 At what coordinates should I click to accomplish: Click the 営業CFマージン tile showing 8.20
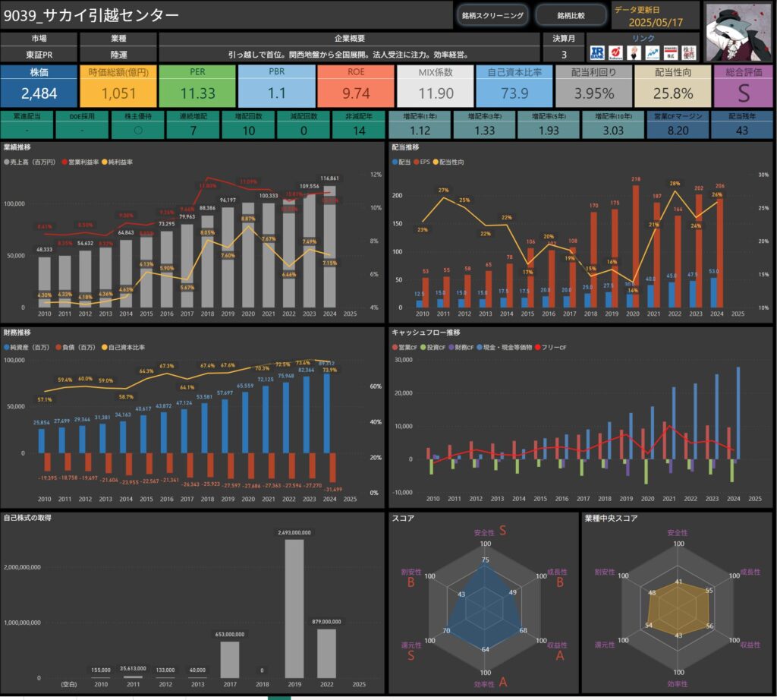678,125
